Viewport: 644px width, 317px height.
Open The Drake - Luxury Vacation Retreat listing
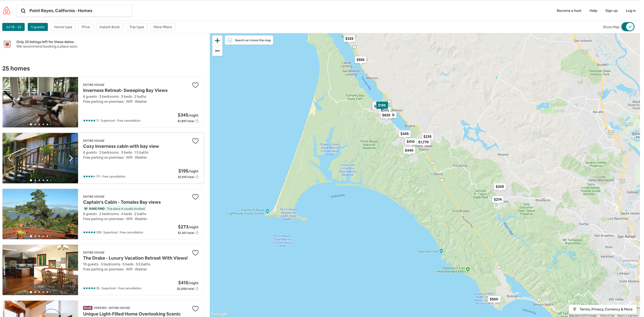(135, 258)
